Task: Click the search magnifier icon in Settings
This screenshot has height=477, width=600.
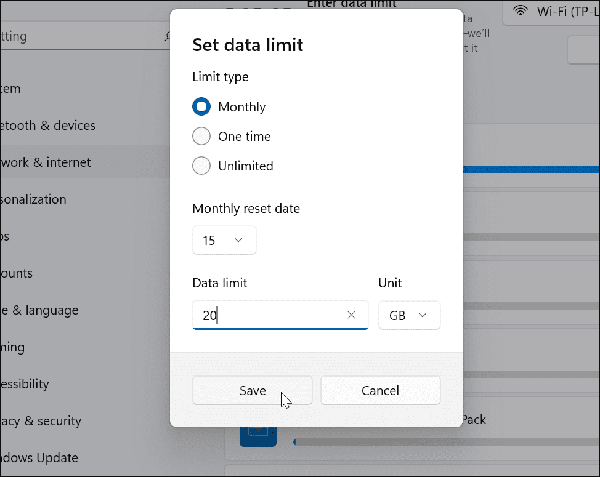Action: (x=165, y=37)
